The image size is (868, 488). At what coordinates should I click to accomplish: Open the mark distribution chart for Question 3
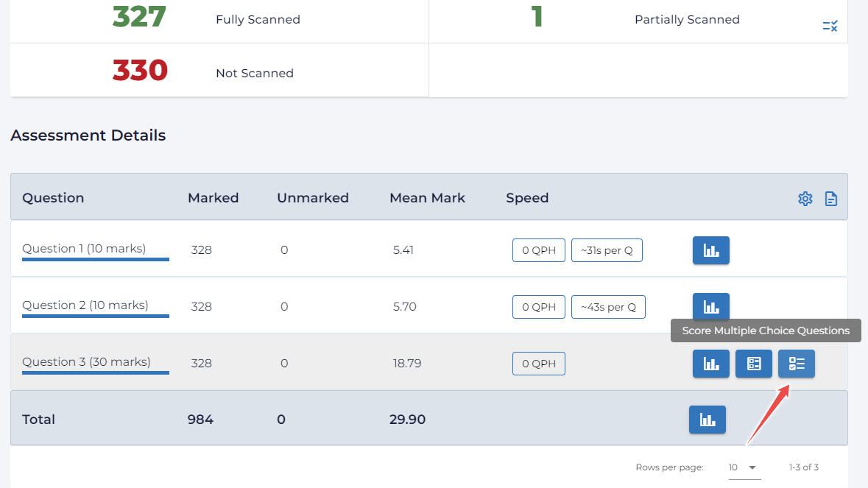pyautogui.click(x=710, y=364)
